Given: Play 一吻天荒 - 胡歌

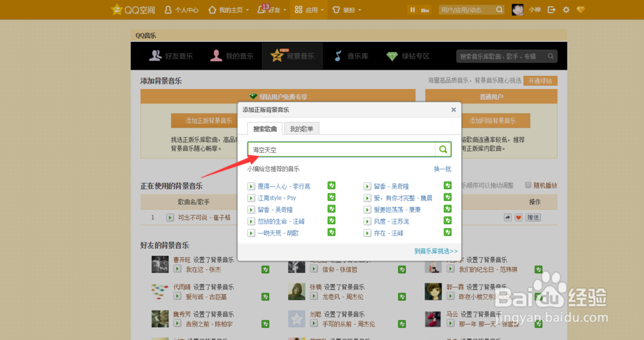Looking at the screenshot, I should click(251, 233).
